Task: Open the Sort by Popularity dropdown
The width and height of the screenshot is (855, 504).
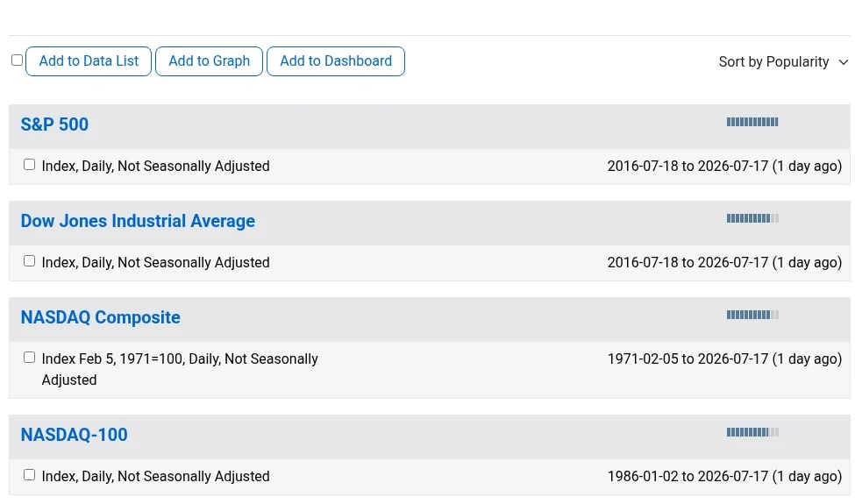Action: pos(783,61)
